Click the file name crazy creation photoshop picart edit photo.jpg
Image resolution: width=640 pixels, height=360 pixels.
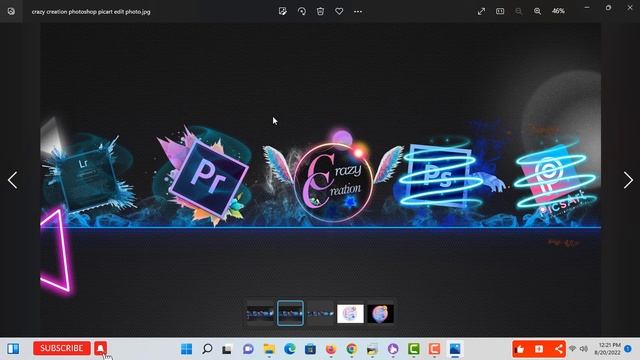coord(91,12)
